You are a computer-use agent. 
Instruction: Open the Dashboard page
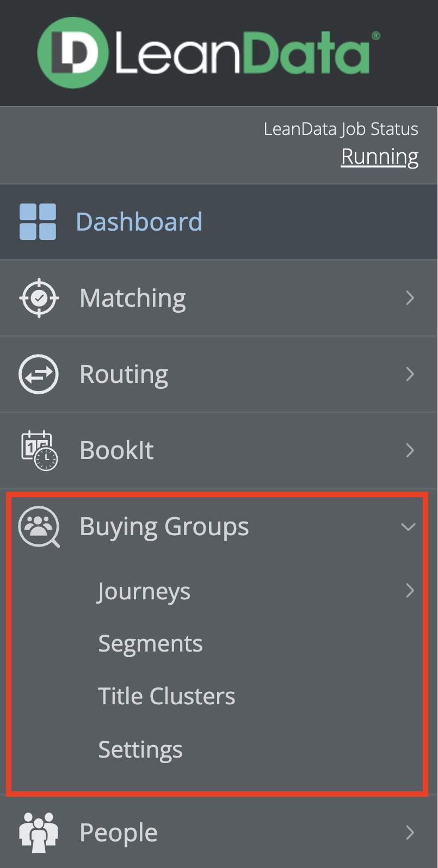139,222
